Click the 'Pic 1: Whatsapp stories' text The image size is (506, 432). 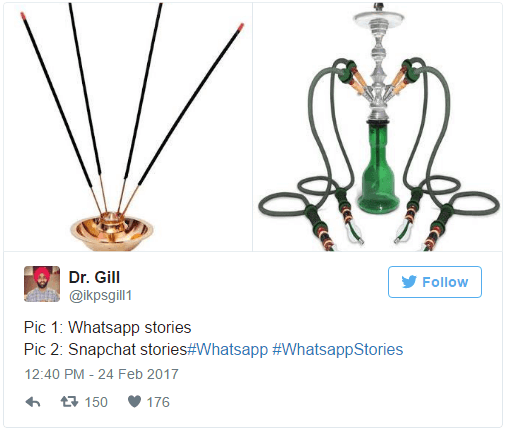pos(107,327)
